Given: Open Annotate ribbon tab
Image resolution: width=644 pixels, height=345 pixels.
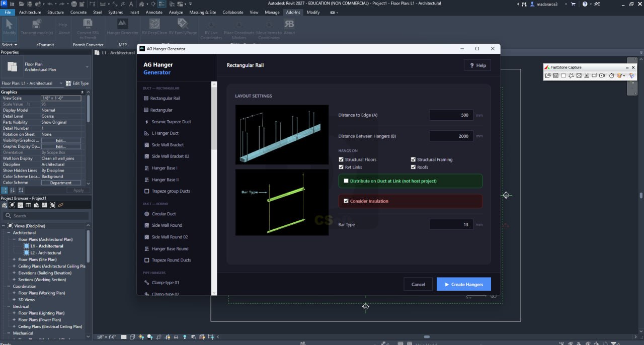Looking at the screenshot, I should coord(154,12).
